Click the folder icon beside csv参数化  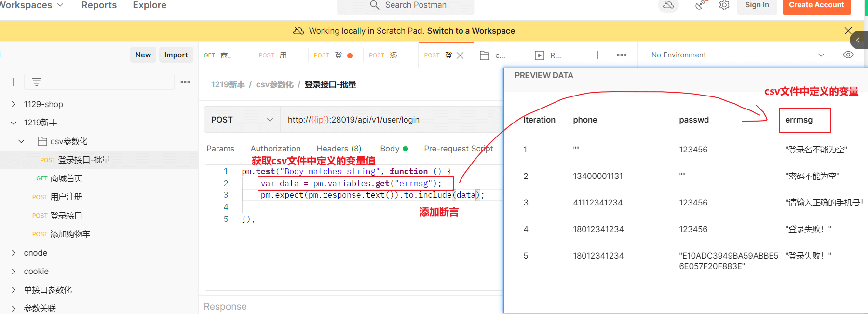pos(42,141)
